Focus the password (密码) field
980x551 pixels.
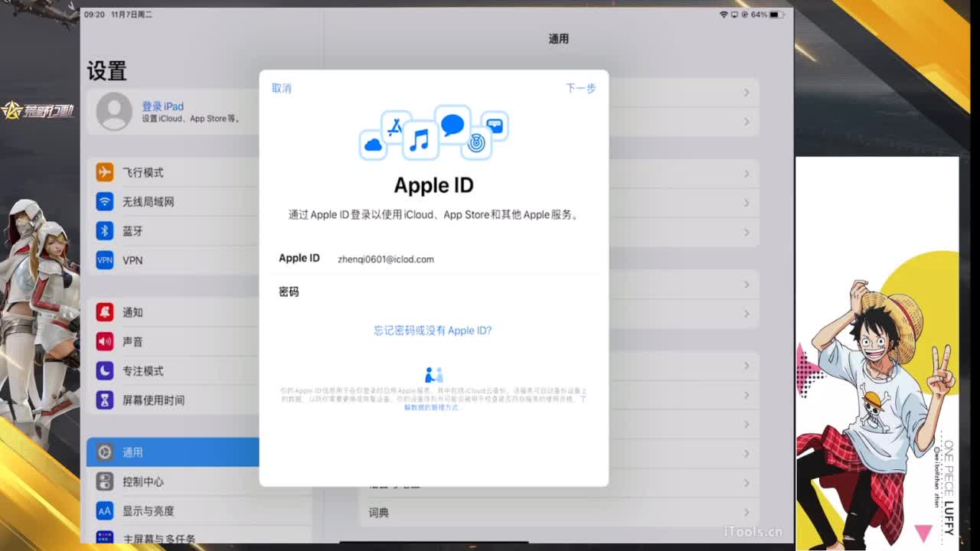(433, 292)
